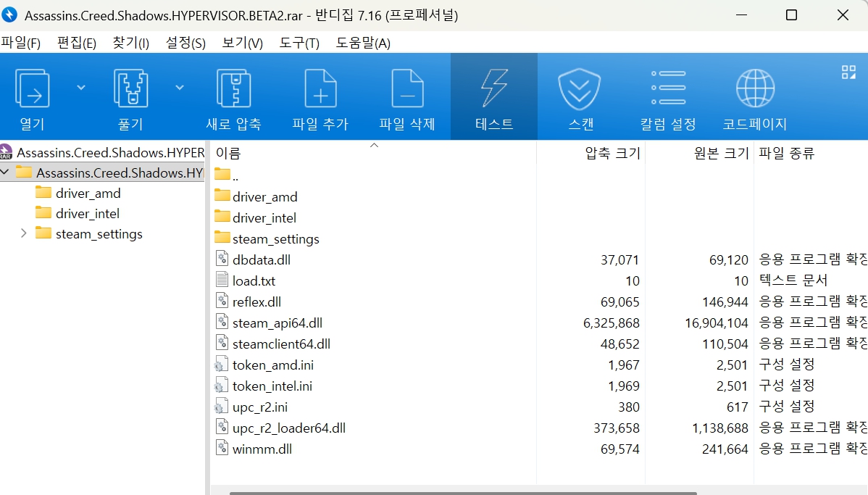
Task: Click the view mode grid icon
Action: pos(848,72)
